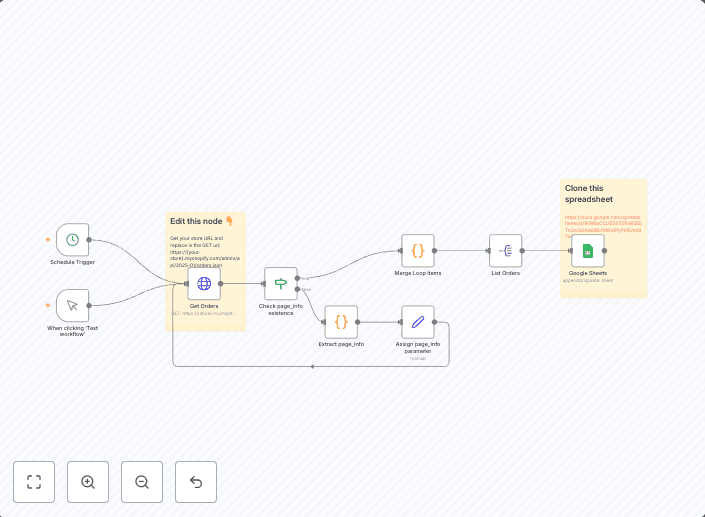Open the Assign page_info parameter pencil node
This screenshot has height=517, width=705.
(418, 322)
